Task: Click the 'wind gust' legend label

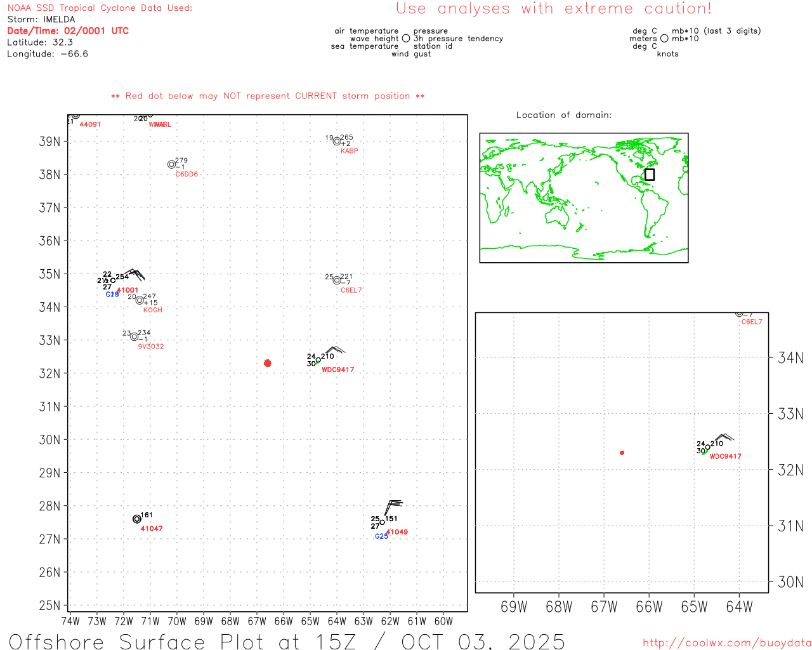Action: click(411, 54)
